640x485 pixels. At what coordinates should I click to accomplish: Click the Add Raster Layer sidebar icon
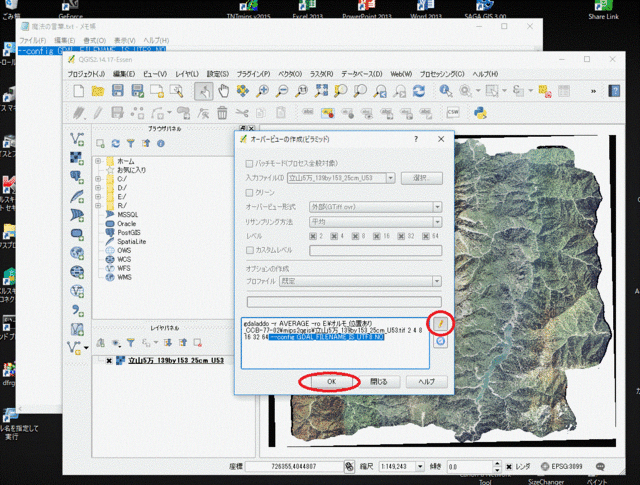point(77,158)
